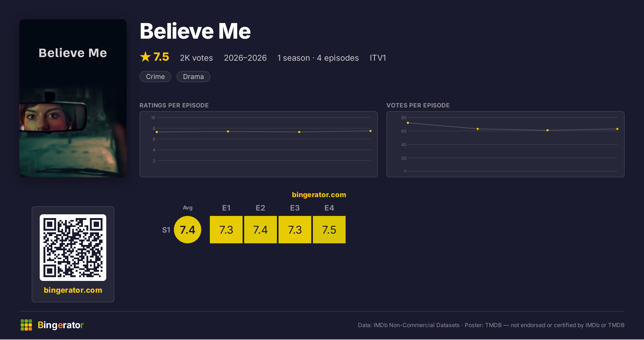Select the Crime genre tag

tap(155, 77)
